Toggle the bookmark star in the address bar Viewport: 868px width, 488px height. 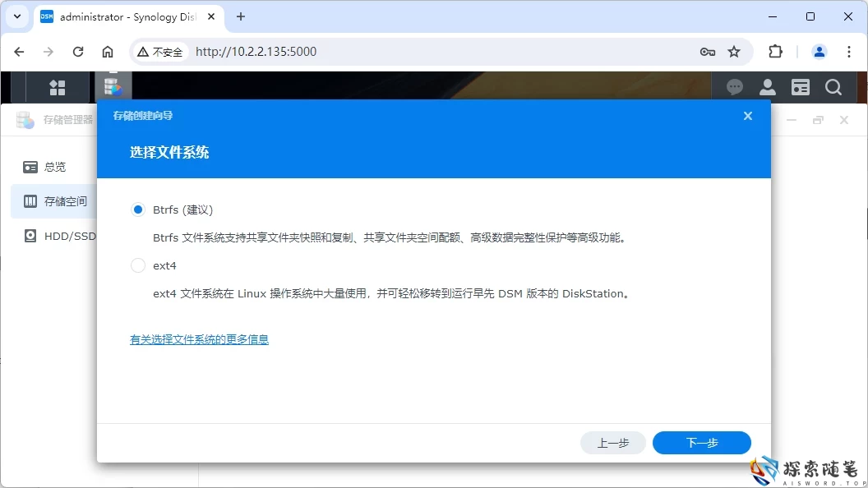tap(732, 51)
